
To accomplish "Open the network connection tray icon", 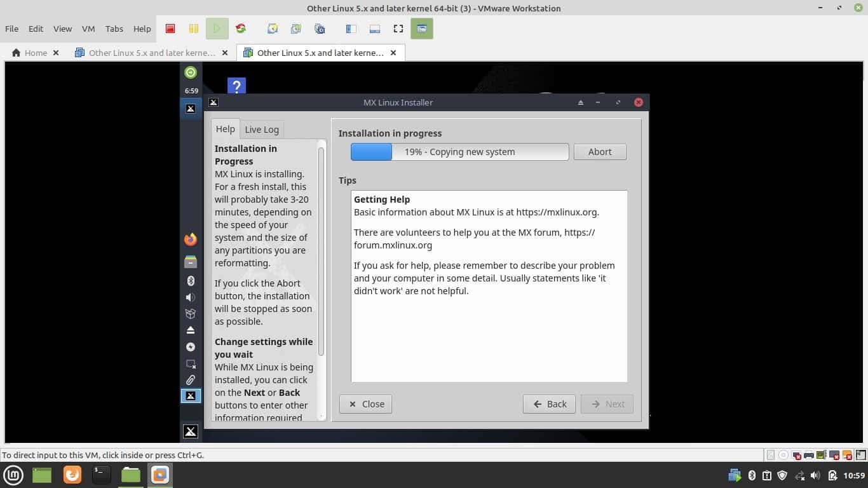I will click(x=799, y=475).
